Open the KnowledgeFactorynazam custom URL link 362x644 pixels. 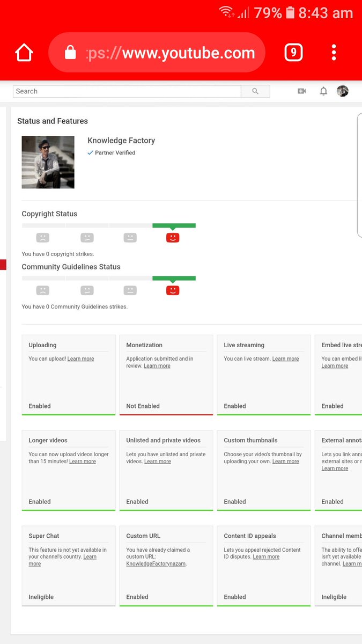(x=156, y=564)
